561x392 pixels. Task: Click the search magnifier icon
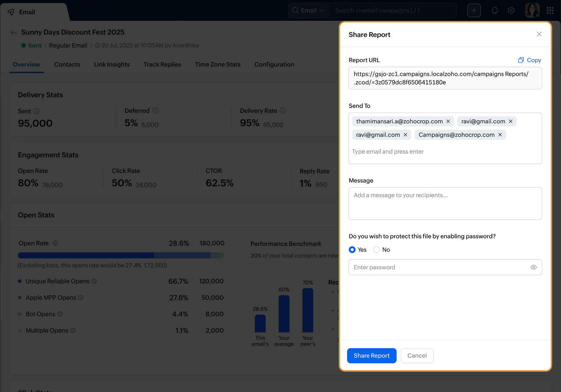(x=295, y=11)
